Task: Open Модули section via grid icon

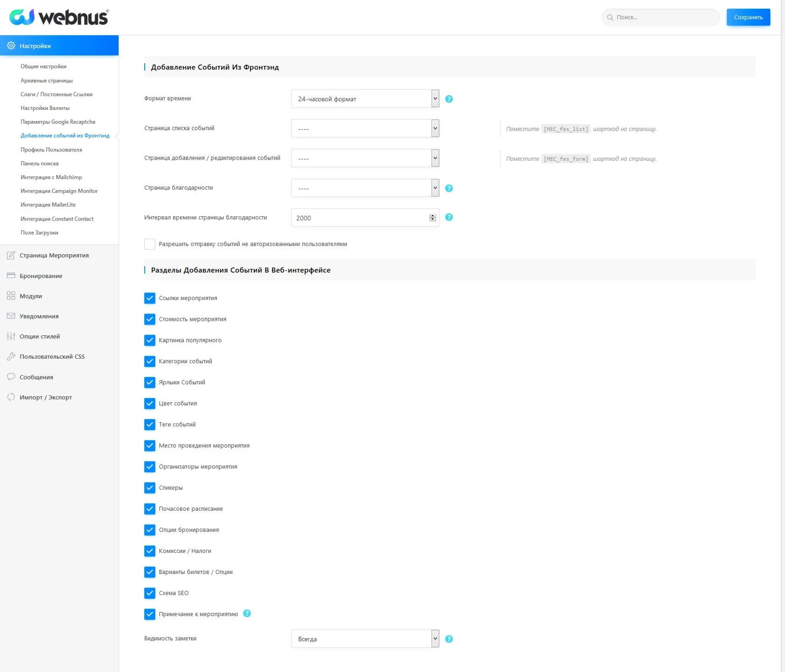Action: 11,296
